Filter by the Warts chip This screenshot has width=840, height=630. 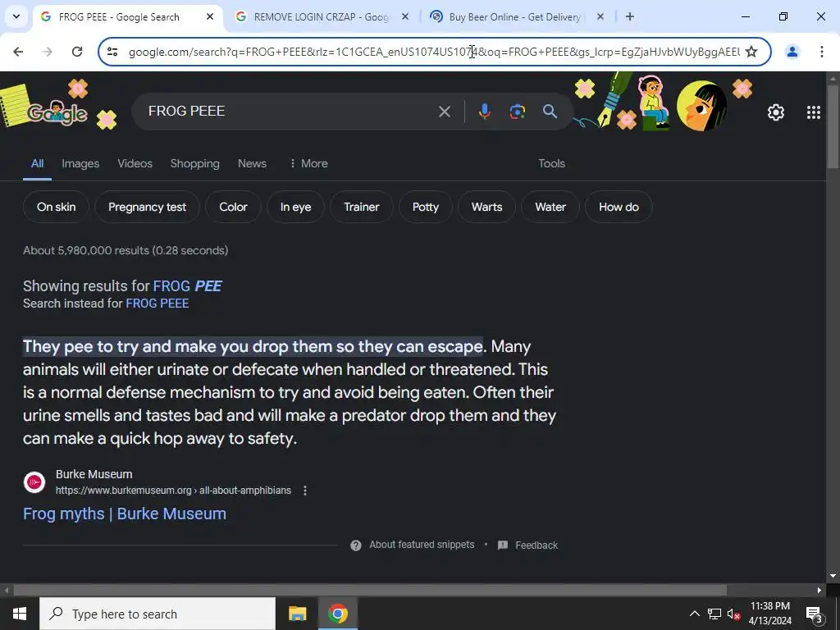pyautogui.click(x=486, y=207)
